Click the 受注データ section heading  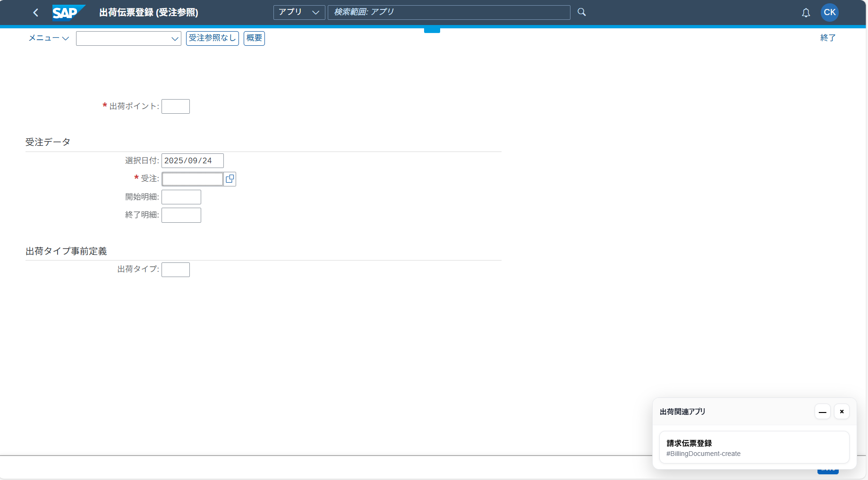click(x=48, y=142)
